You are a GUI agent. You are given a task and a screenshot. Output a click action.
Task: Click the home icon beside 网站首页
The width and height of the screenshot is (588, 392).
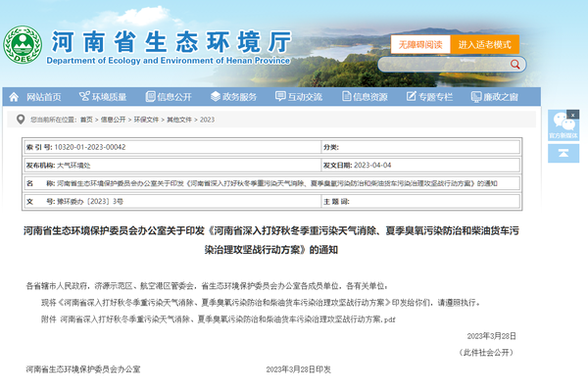pyautogui.click(x=17, y=97)
